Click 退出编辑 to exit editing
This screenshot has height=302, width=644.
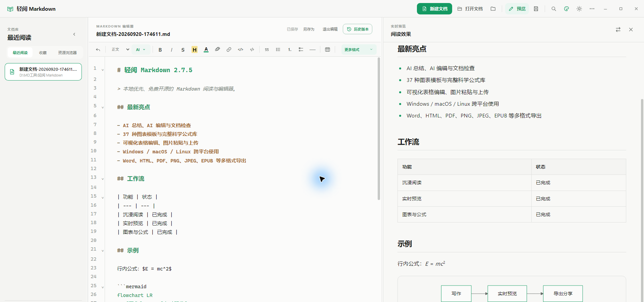(330, 29)
